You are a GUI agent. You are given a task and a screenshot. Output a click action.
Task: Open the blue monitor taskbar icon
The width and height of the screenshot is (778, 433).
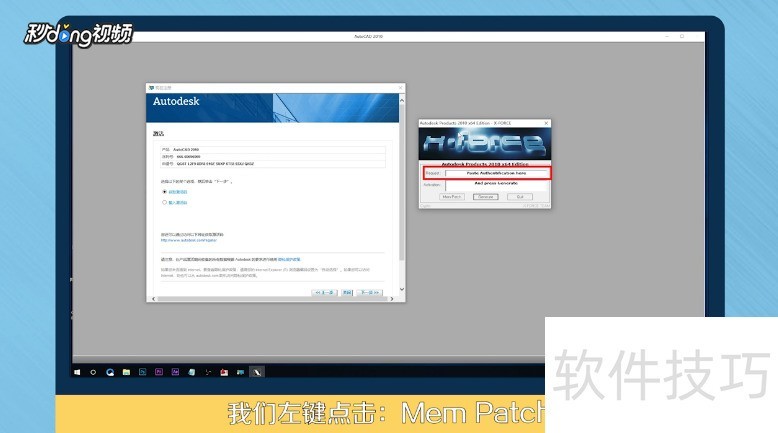point(241,372)
